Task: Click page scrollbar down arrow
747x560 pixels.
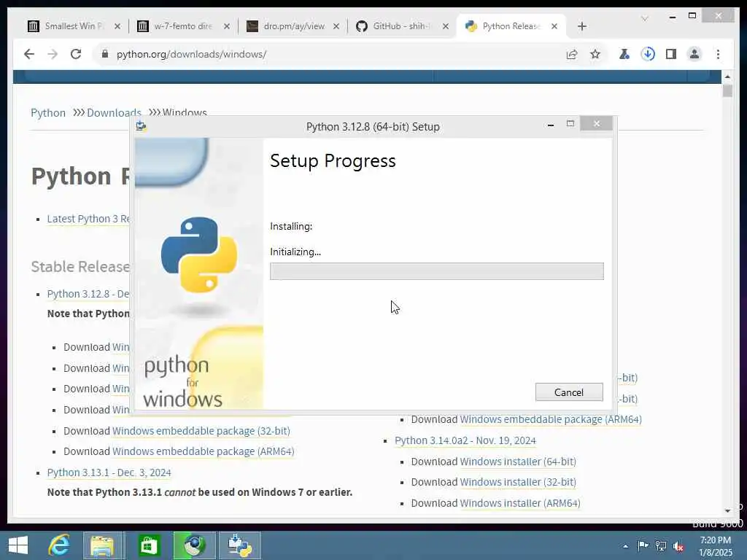Action: pyautogui.click(x=727, y=511)
